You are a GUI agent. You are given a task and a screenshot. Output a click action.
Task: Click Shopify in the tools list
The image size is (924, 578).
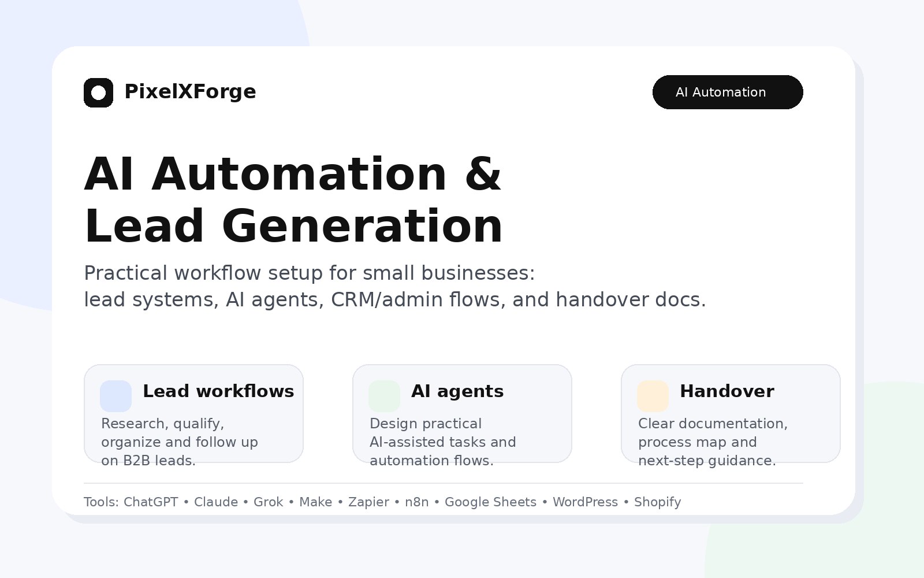[658, 502]
